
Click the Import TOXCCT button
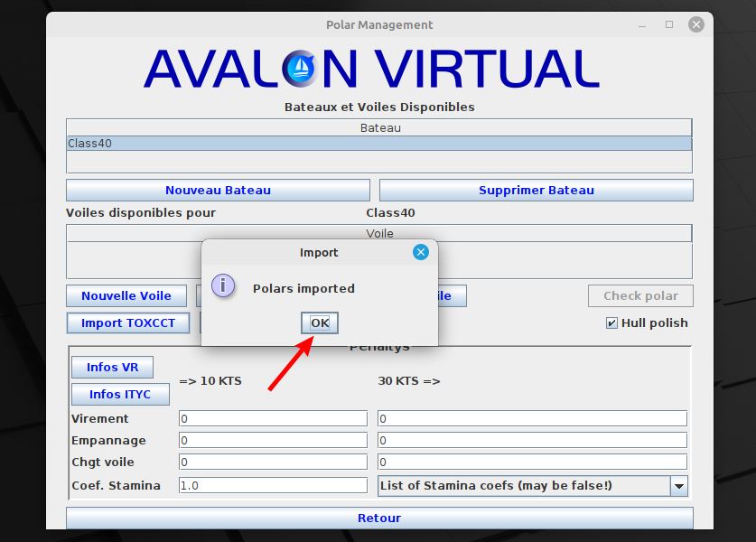[127, 322]
